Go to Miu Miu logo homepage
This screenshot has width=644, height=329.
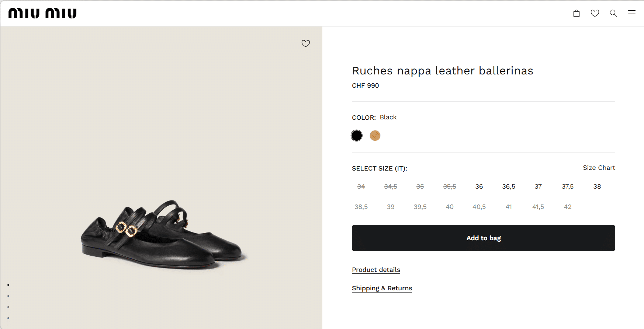pos(42,13)
